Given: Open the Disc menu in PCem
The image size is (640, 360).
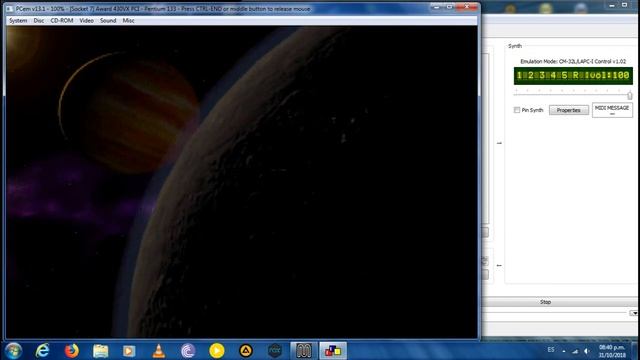Looking at the screenshot, I should pyautogui.click(x=39, y=20).
